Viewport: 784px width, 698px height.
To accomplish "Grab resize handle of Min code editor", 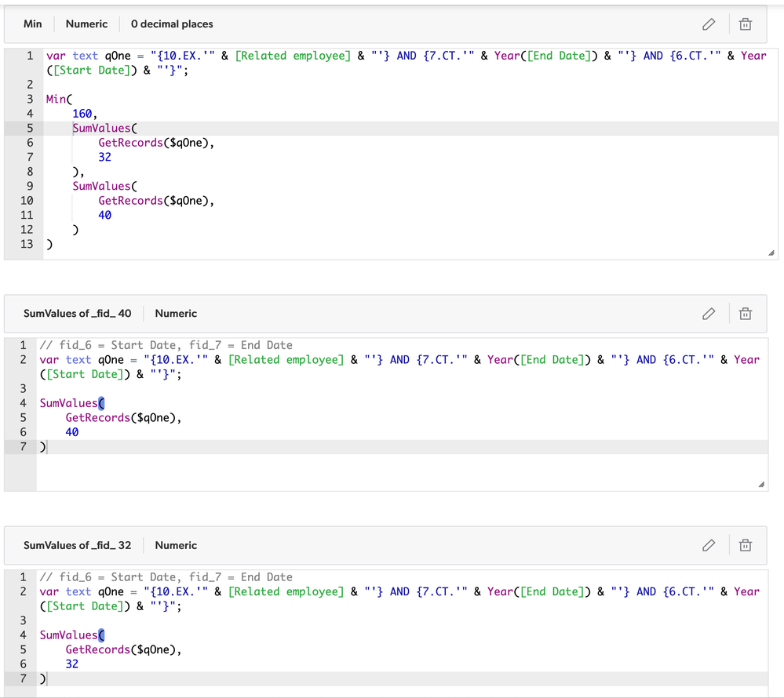I will click(771, 253).
